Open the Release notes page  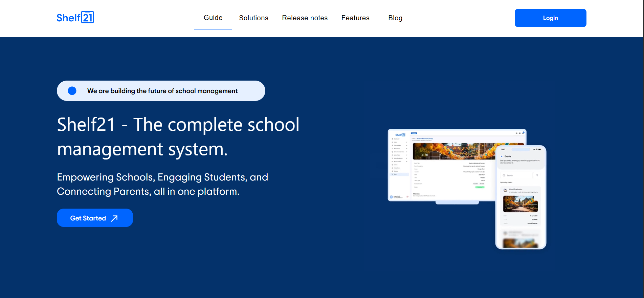click(x=305, y=18)
